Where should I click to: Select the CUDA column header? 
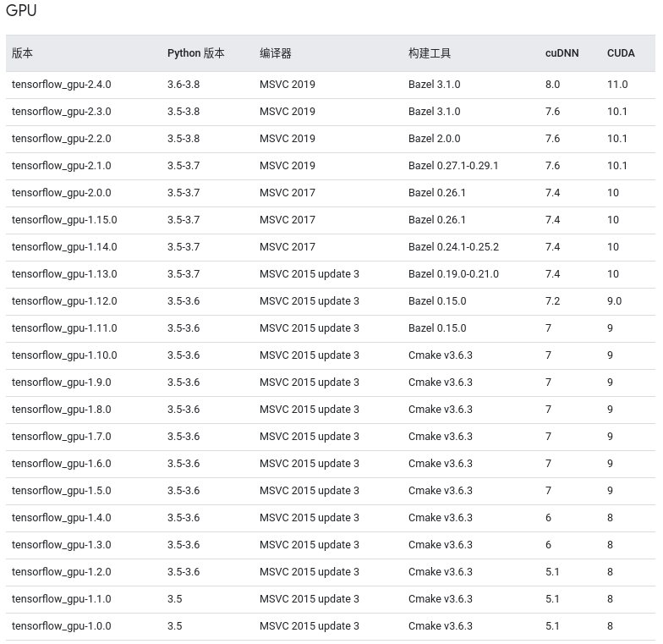[x=621, y=53]
